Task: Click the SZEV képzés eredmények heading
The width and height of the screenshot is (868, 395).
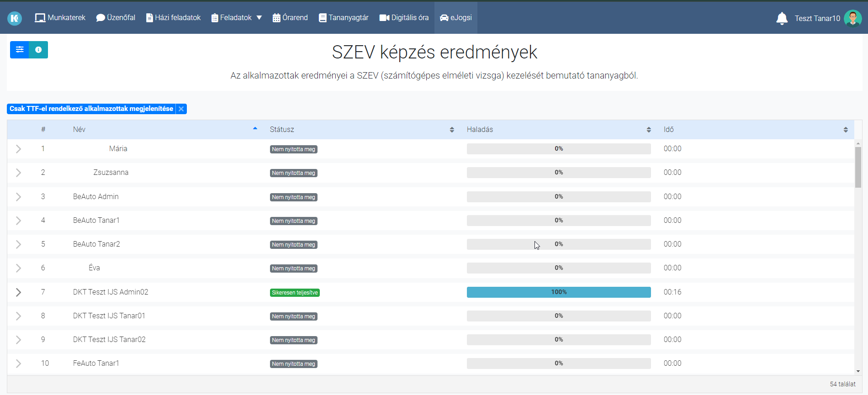Action: 434,52
